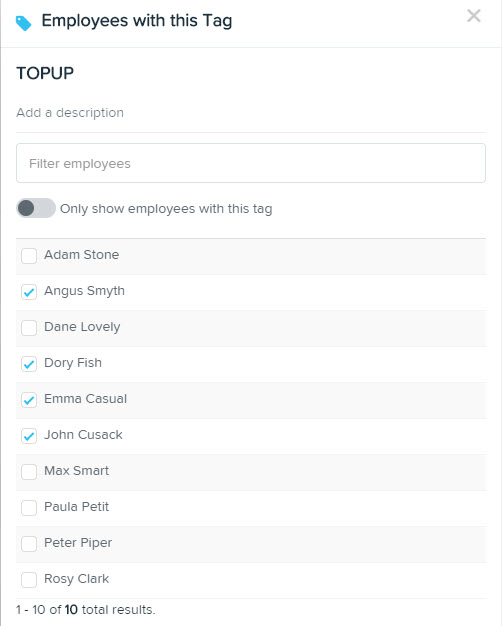This screenshot has height=626, width=502.
Task: Check the Dane Lovely checkbox
Action: coord(29,328)
